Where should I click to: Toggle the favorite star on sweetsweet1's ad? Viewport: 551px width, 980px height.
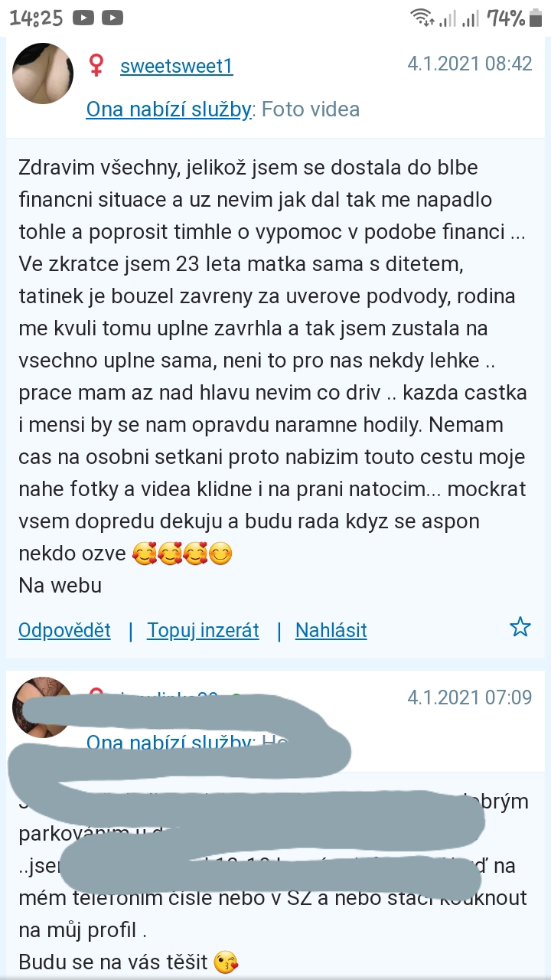(x=520, y=628)
